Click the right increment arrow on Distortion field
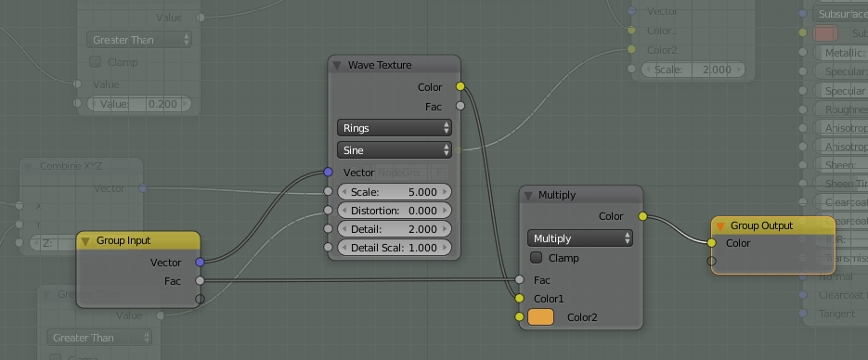 [445, 211]
